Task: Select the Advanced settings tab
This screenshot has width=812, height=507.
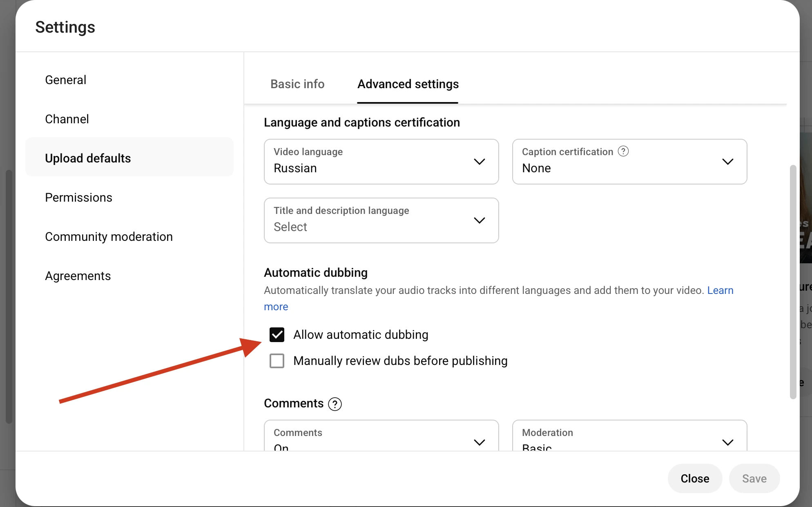Action: pos(407,84)
